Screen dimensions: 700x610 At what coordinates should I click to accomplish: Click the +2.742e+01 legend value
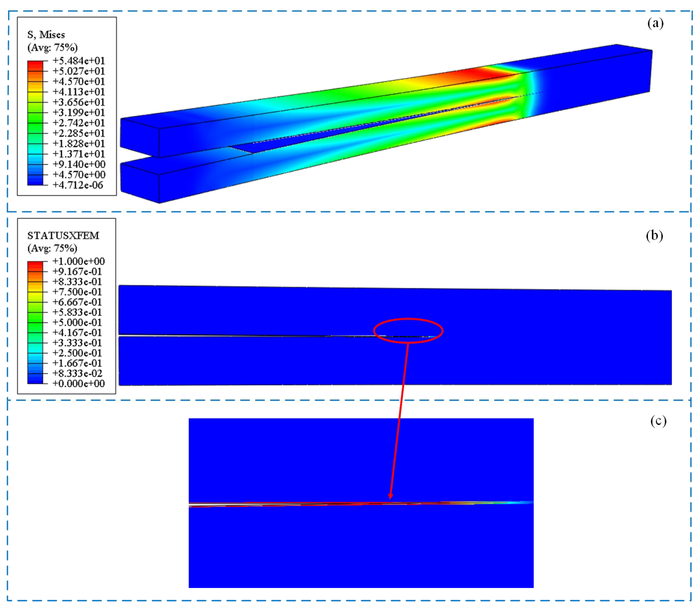[x=79, y=123]
